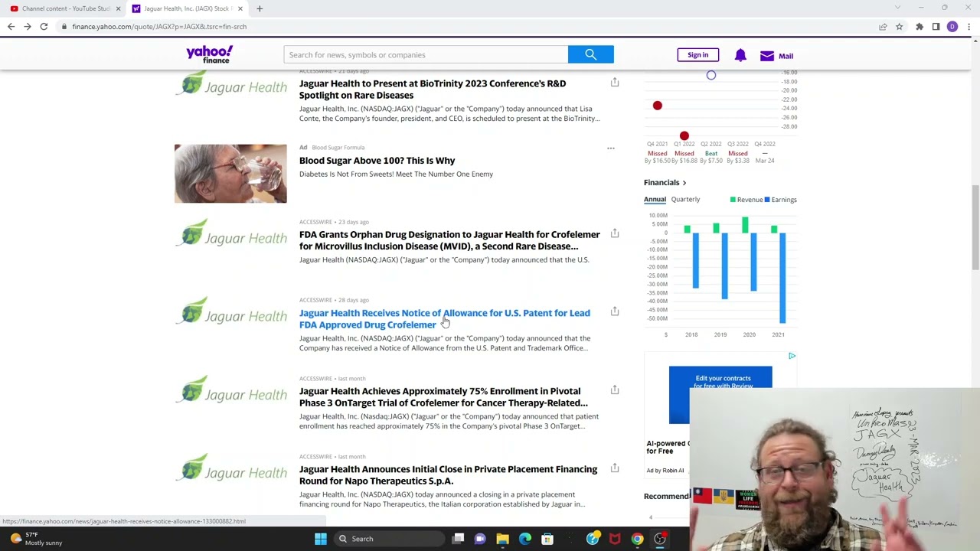The width and height of the screenshot is (980, 551).
Task: Open the browser side panel
Action: (936, 27)
